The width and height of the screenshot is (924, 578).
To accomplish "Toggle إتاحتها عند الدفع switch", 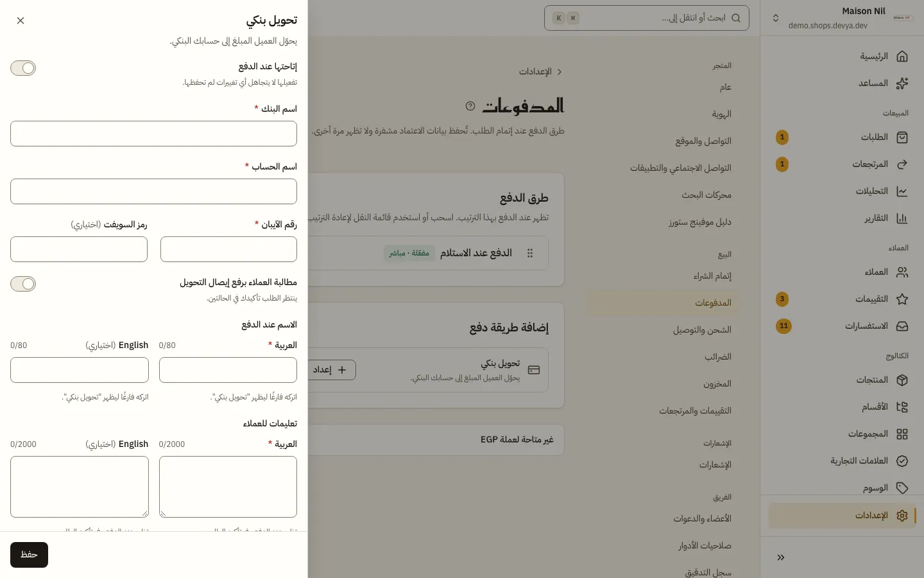I will [x=23, y=68].
